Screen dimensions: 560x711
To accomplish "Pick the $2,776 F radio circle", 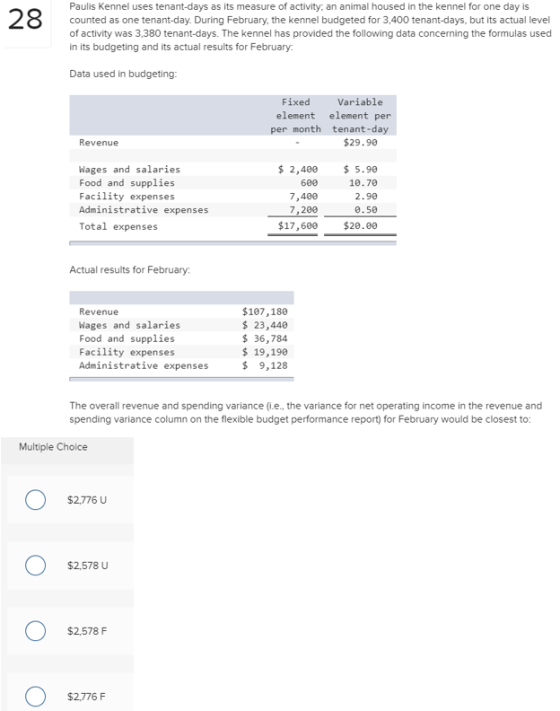I will point(35,696).
